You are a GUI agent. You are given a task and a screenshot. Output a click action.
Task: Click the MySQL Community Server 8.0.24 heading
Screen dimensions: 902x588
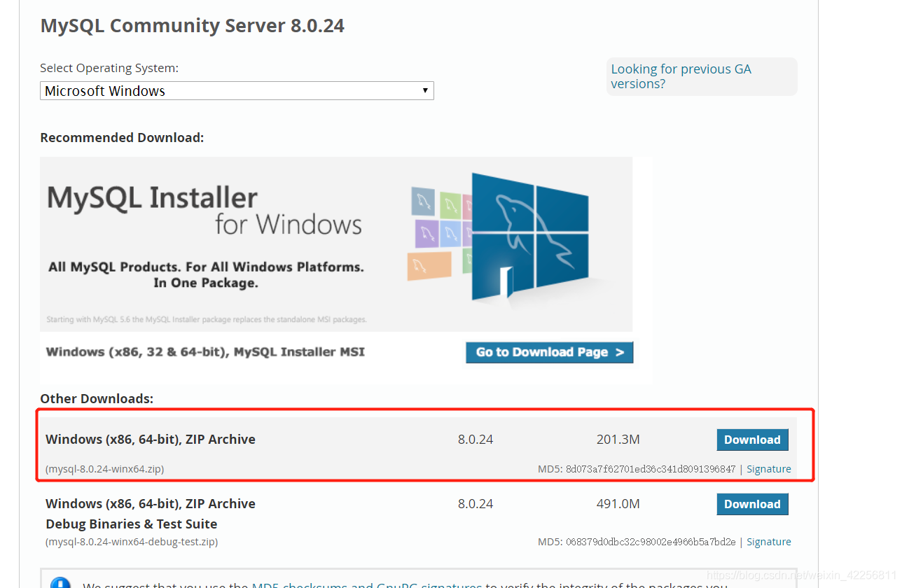pyautogui.click(x=193, y=26)
